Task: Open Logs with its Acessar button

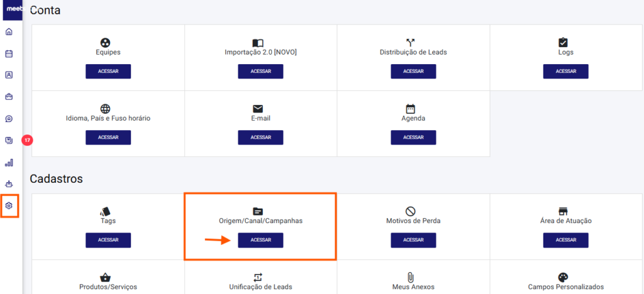Action: 566,71
